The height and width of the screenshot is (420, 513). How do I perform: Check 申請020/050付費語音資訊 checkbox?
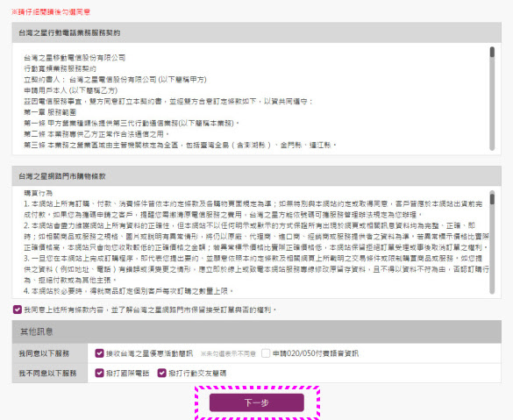click(x=266, y=353)
